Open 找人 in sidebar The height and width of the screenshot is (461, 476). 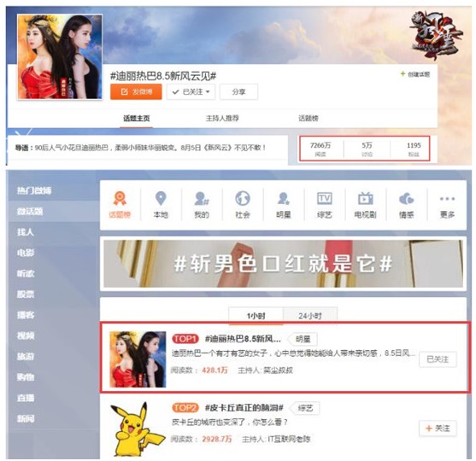pos(25,232)
